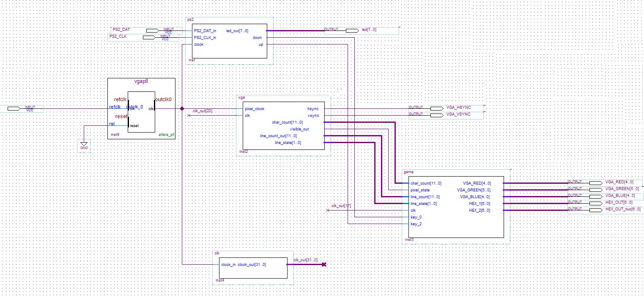The height and width of the screenshot is (296, 644).
Task: Select the GND ground symbol
Action: click(x=84, y=146)
